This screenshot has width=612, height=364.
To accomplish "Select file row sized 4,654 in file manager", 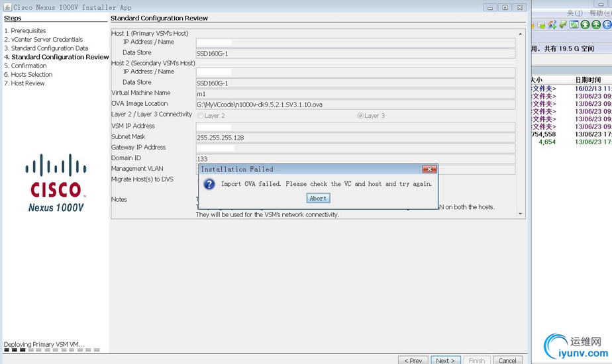I will click(572, 142).
